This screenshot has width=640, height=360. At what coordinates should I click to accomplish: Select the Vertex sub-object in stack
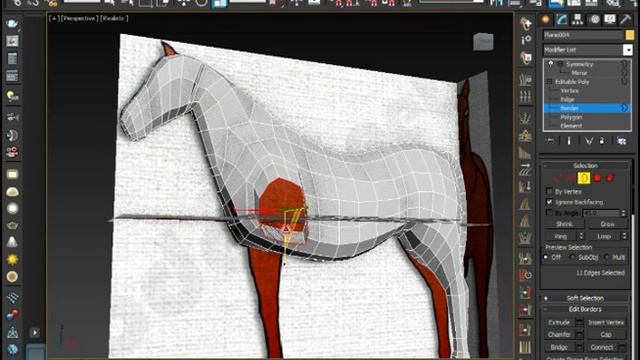coord(569,91)
